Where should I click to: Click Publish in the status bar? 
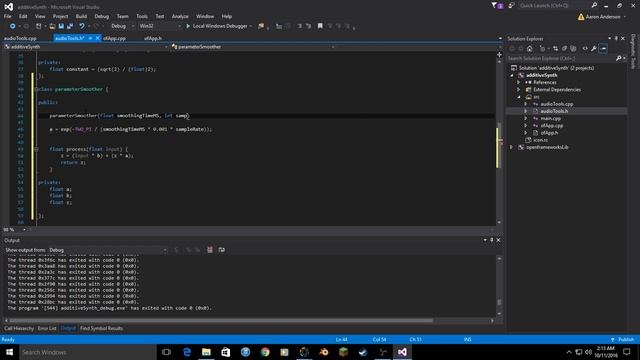(626, 340)
